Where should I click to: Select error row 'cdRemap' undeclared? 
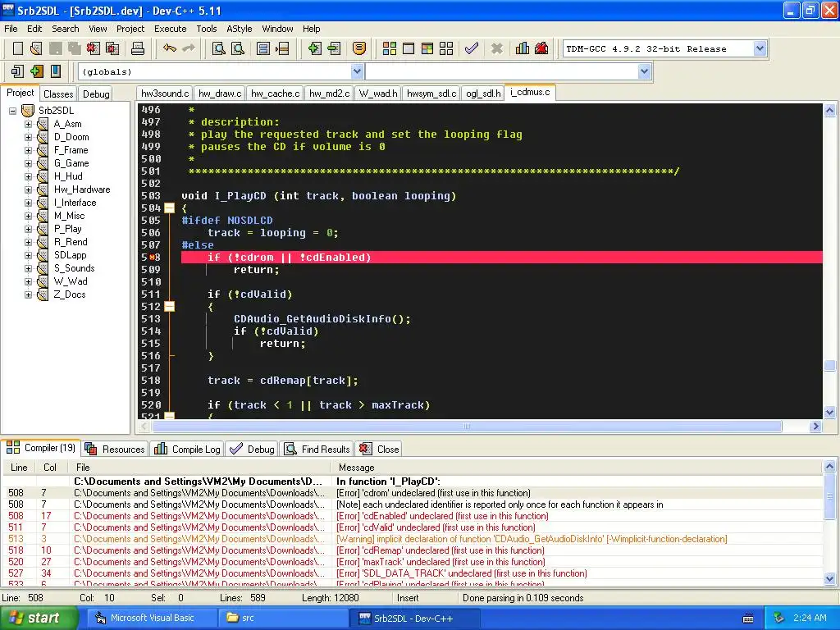point(413,550)
